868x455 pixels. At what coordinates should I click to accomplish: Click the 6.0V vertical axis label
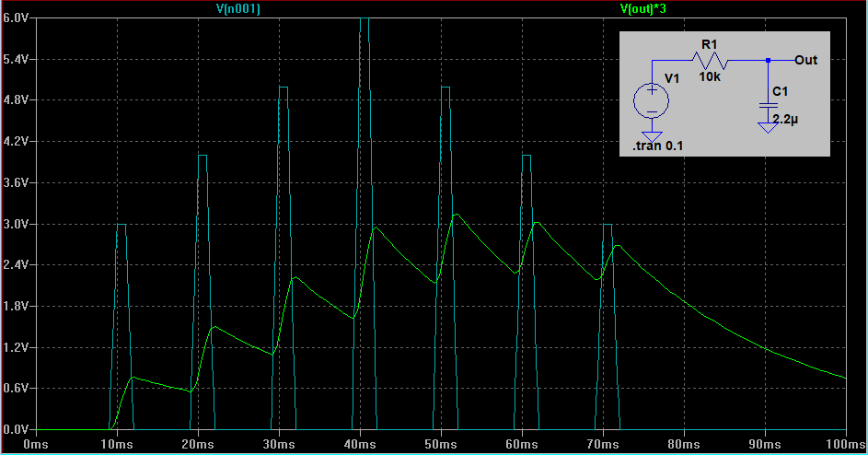[15, 17]
